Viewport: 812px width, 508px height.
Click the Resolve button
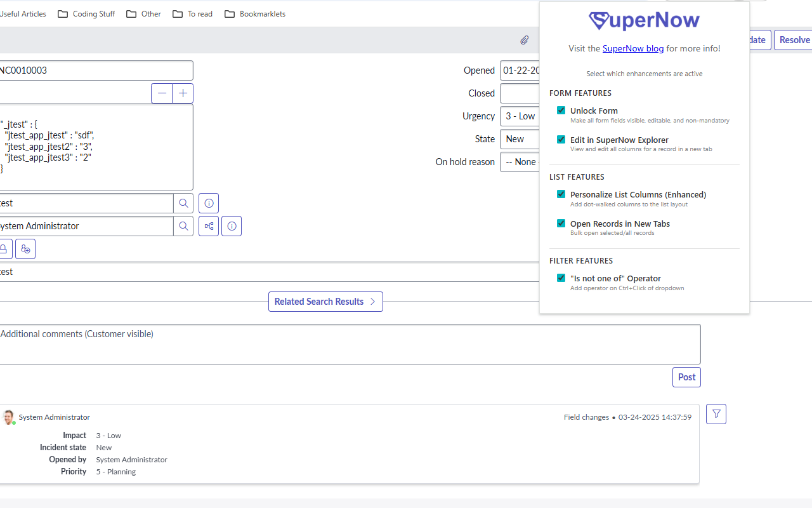point(793,40)
